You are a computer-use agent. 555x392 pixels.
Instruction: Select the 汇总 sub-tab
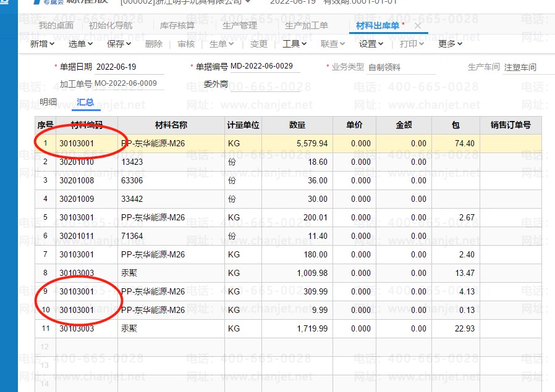click(x=85, y=102)
